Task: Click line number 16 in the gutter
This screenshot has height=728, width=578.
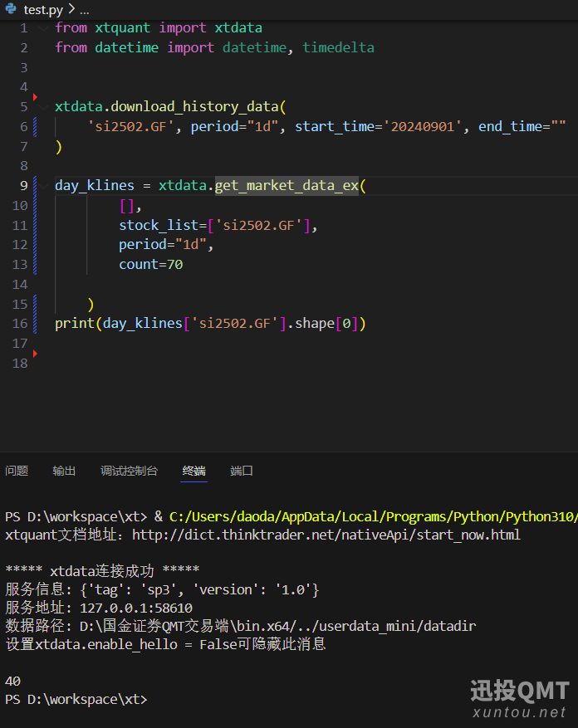Action: pos(20,324)
